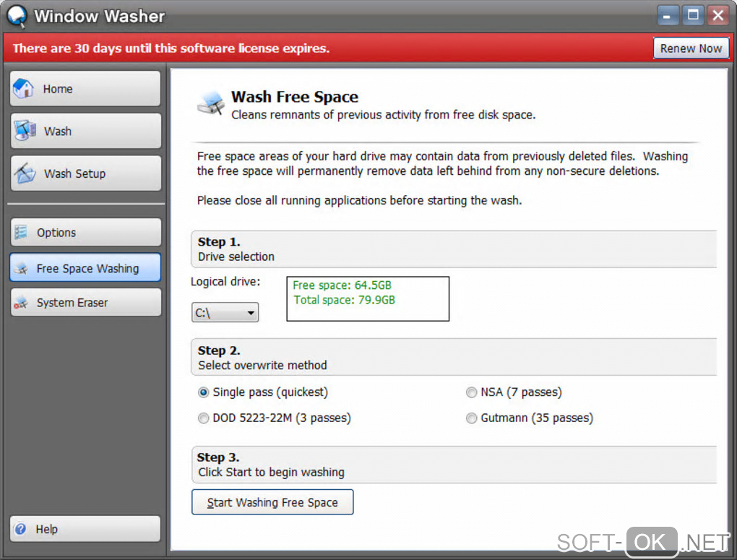737x560 pixels.
Task: Click 'Please close all running applications' text
Action: pyautogui.click(x=359, y=201)
